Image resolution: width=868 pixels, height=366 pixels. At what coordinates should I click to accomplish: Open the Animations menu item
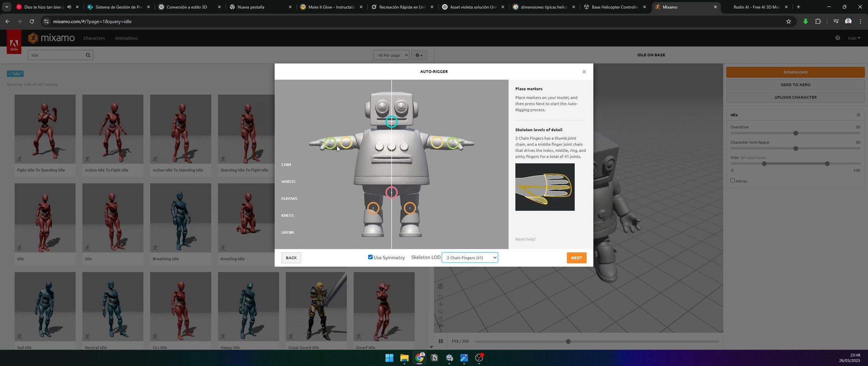point(126,38)
